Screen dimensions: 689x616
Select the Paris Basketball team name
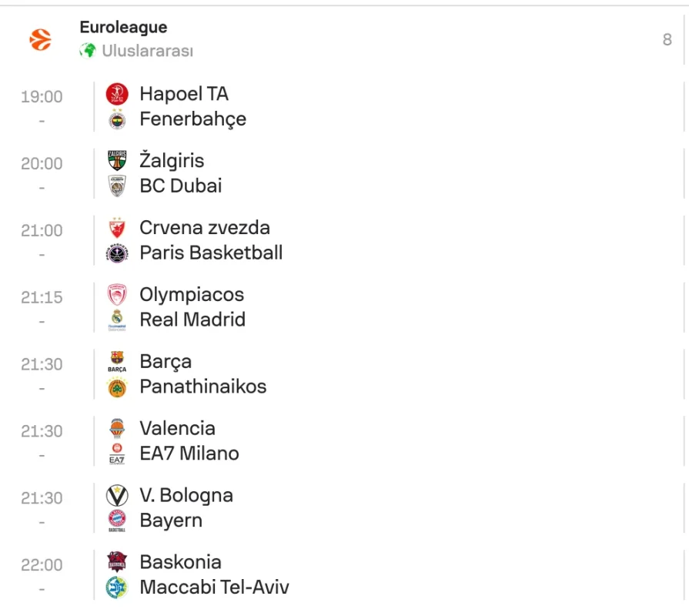(211, 253)
